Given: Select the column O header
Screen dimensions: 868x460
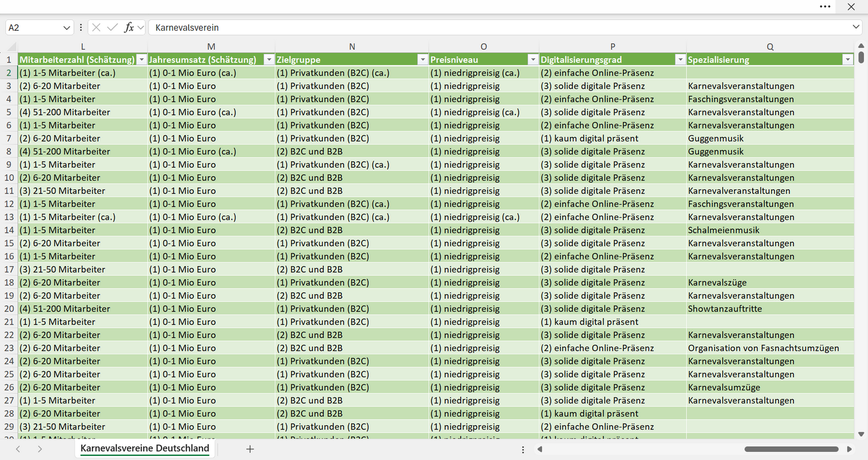Looking at the screenshot, I should (484, 46).
